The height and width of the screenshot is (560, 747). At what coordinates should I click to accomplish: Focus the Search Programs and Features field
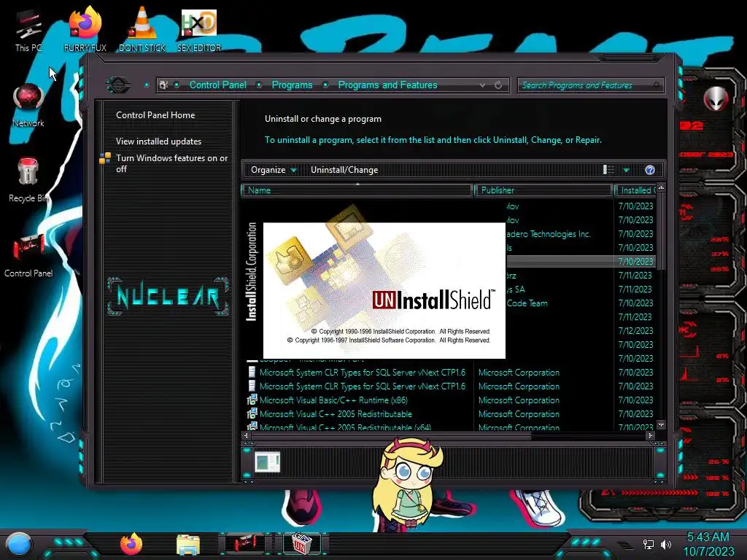coord(589,85)
